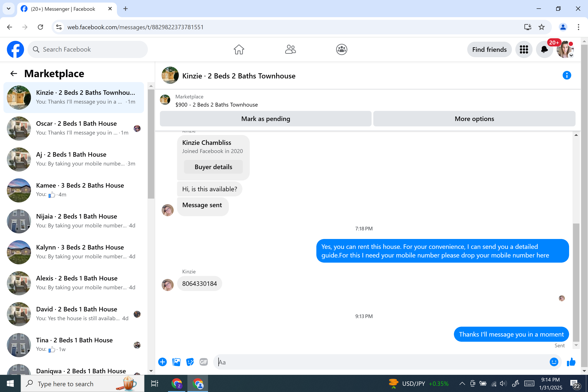Click the chat header listing thumbnail
The width and height of the screenshot is (588, 392).
pyautogui.click(x=170, y=75)
